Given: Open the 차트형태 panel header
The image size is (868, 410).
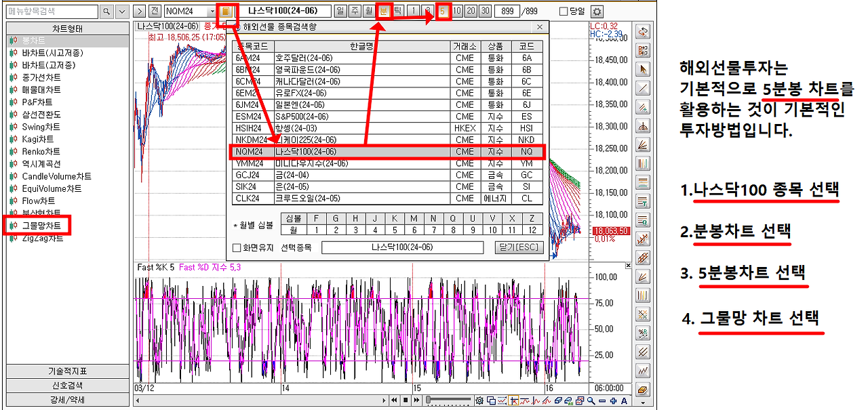Looking at the screenshot, I should (66, 28).
